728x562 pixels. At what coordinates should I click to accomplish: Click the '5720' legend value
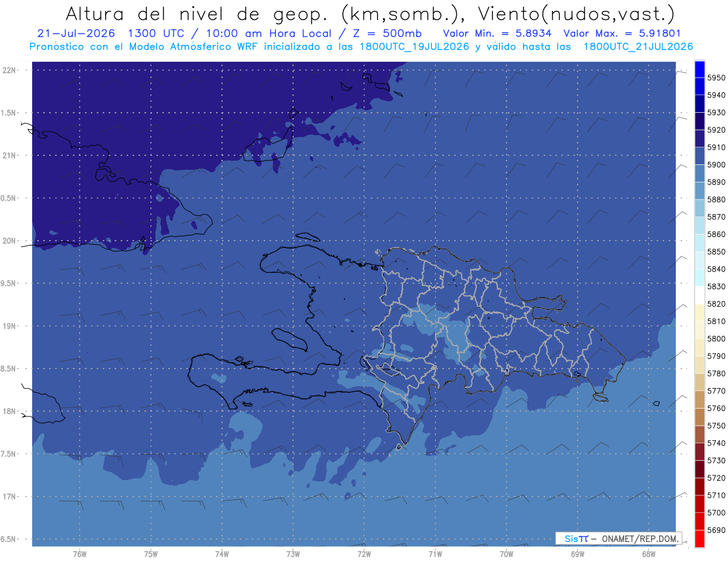pyautogui.click(x=716, y=478)
